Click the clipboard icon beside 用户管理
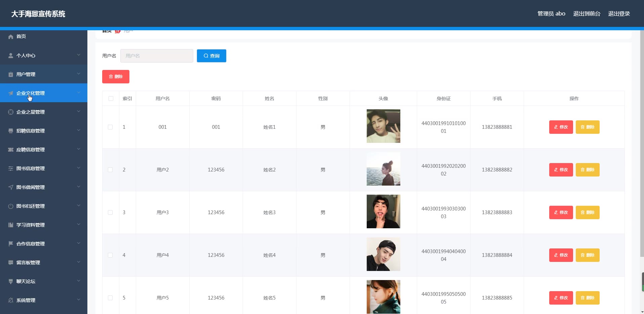Image resolution: width=644 pixels, height=314 pixels. pos(11,74)
